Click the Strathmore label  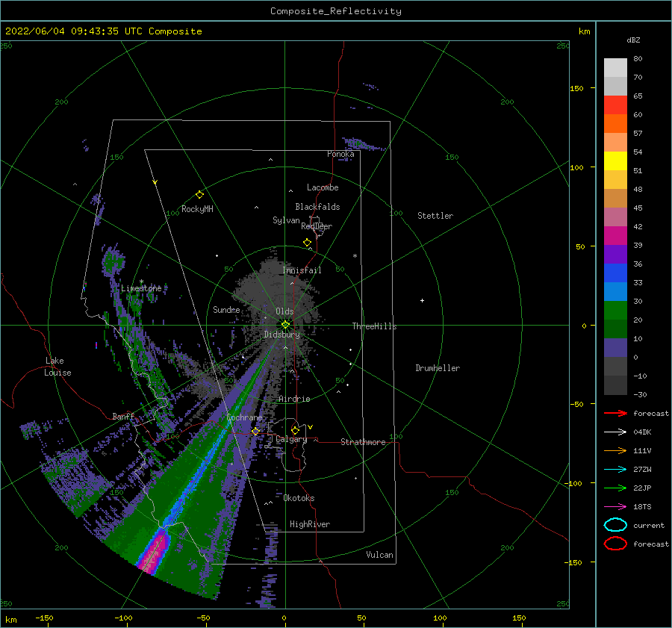(363, 442)
